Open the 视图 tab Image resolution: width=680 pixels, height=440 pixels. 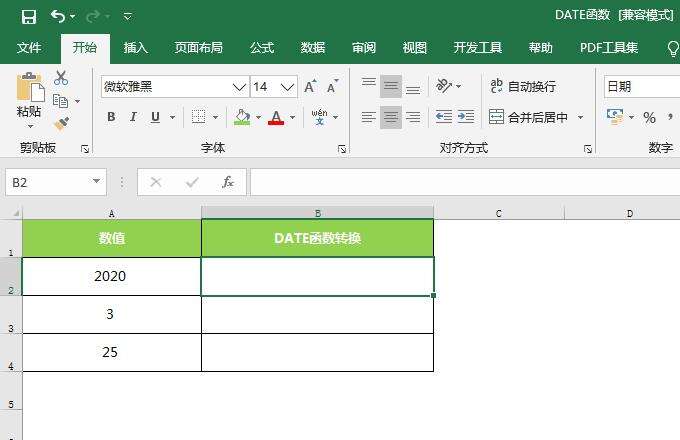tap(415, 47)
